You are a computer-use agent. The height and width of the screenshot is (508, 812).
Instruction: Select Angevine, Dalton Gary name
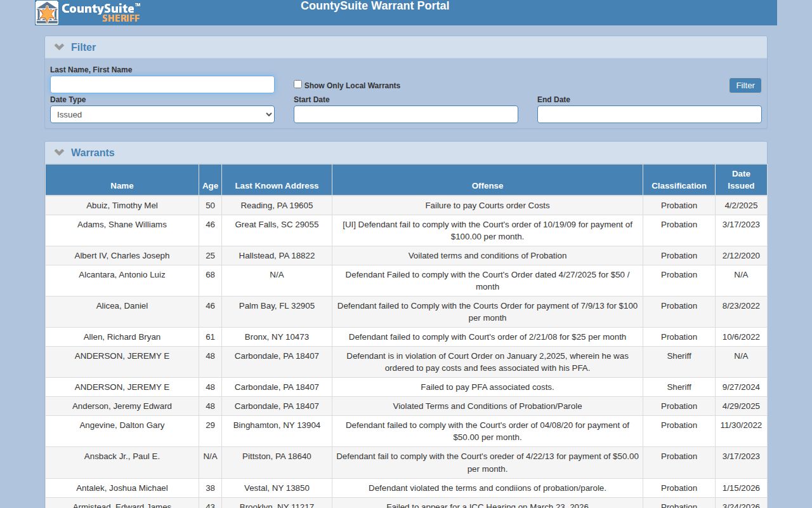point(122,425)
